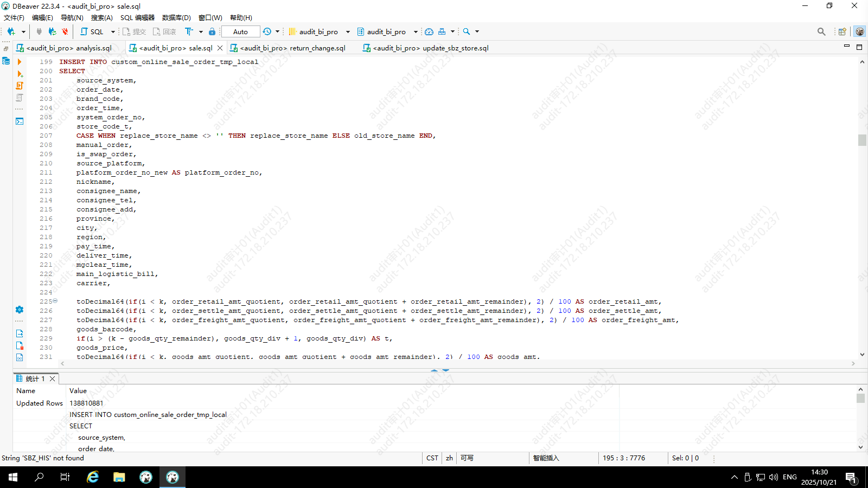Click the gear settings icon in editor sidebar

(20, 310)
